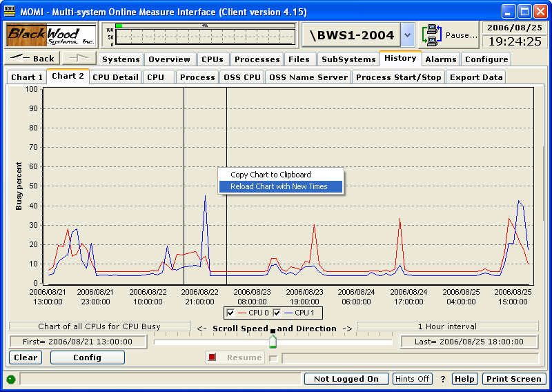Go to the CPUs tab
The width and height of the screenshot is (552, 392).
point(213,59)
